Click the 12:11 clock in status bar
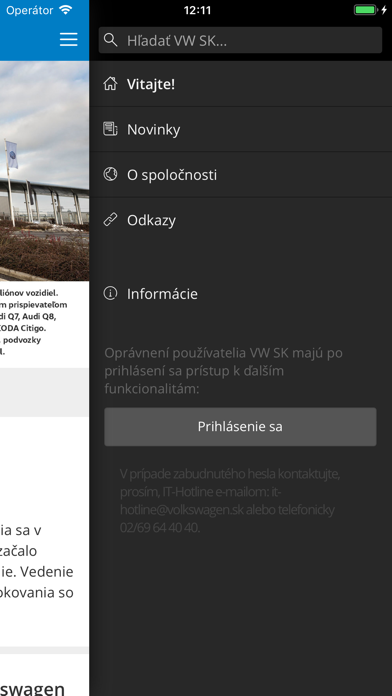 [x=197, y=10]
